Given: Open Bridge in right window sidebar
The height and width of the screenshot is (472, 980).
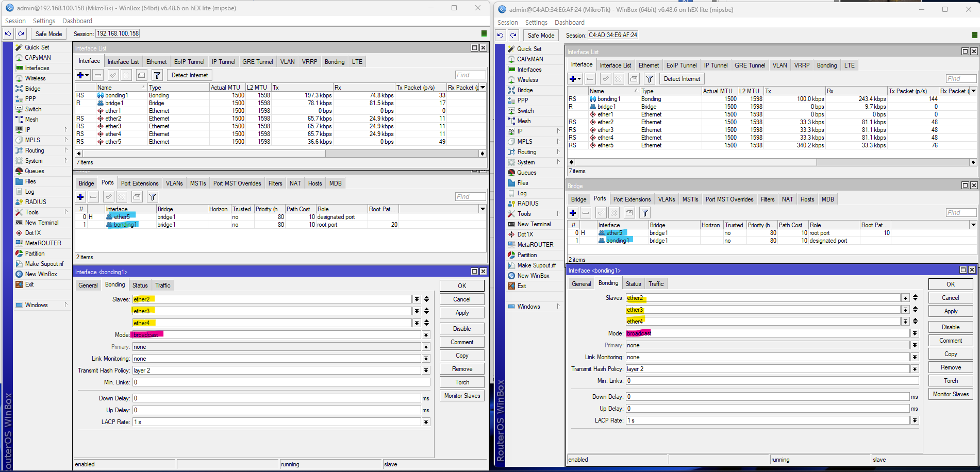Looking at the screenshot, I should pyautogui.click(x=525, y=90).
